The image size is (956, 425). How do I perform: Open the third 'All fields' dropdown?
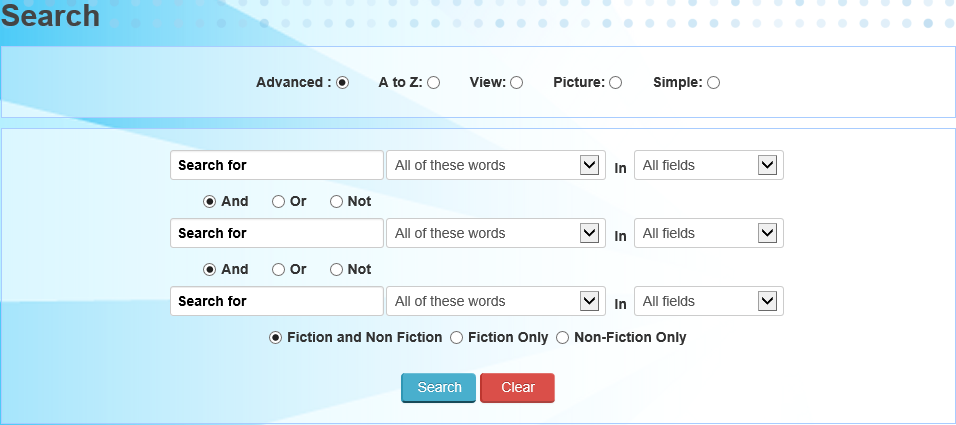[709, 301]
